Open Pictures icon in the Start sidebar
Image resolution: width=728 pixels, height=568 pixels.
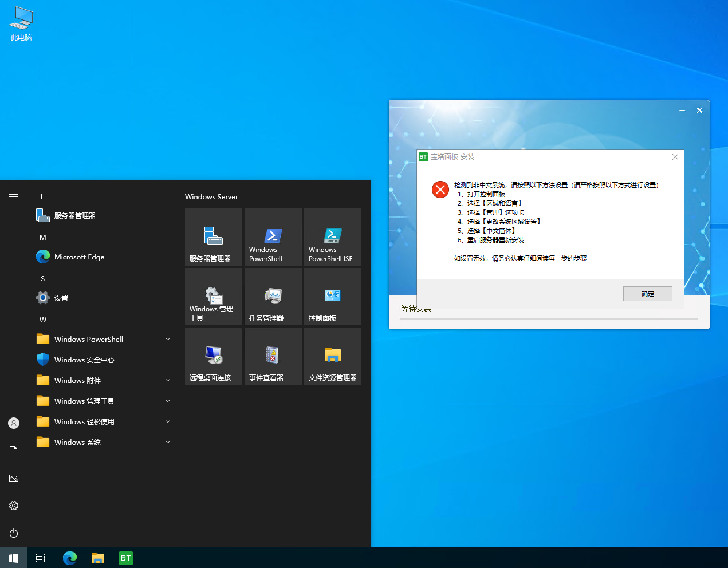[x=14, y=478]
